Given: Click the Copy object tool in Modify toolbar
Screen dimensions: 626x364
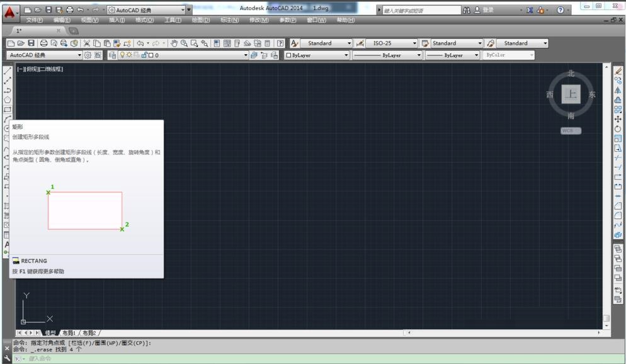Looking at the screenshot, I should pos(618,81).
